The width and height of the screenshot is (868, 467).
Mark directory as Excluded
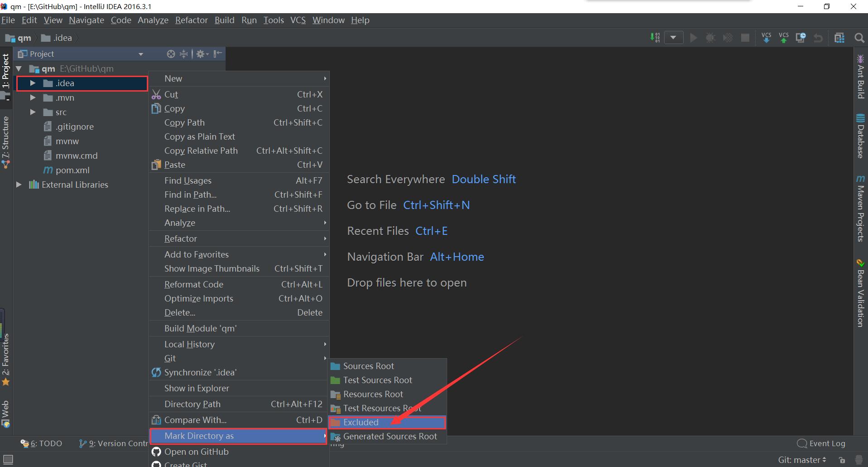388,422
